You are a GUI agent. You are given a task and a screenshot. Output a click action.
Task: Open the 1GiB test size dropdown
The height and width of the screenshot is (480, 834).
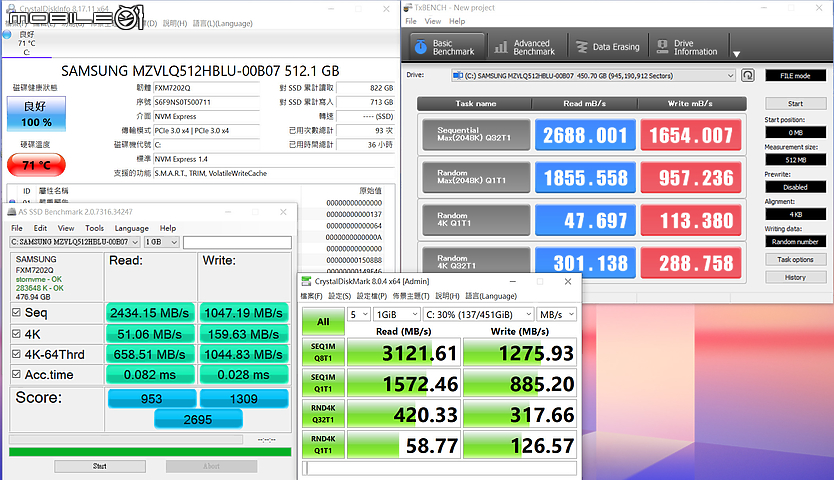tap(397, 315)
